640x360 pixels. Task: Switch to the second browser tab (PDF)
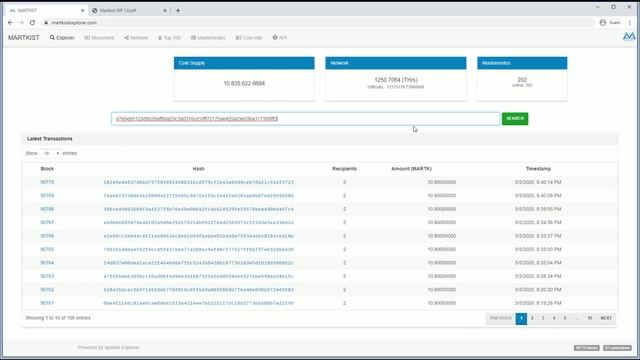[129, 11]
